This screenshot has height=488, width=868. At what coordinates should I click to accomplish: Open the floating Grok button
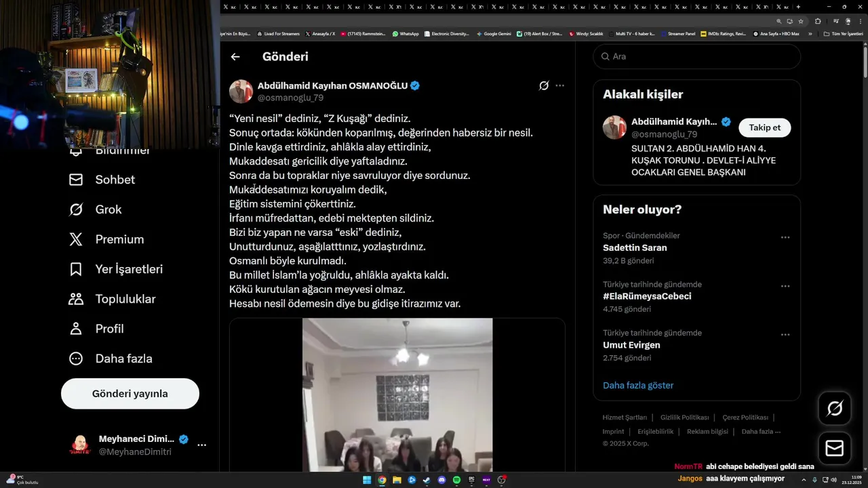tap(835, 408)
